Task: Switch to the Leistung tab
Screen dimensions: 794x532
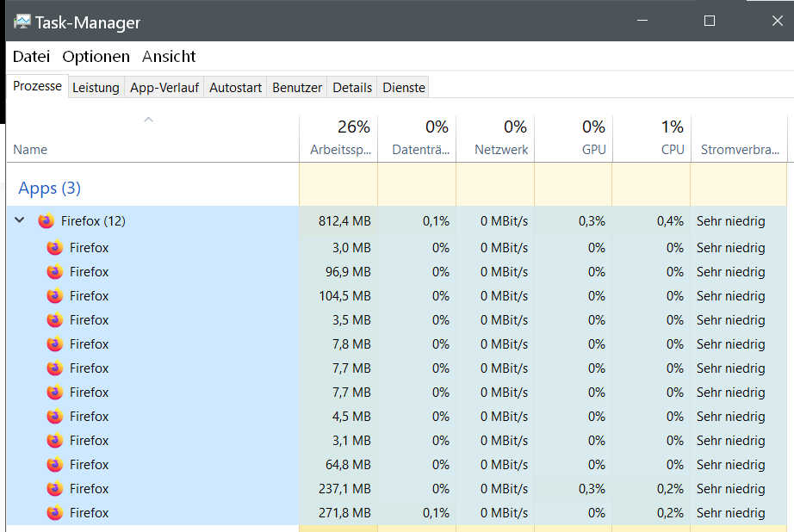Action: (x=96, y=88)
